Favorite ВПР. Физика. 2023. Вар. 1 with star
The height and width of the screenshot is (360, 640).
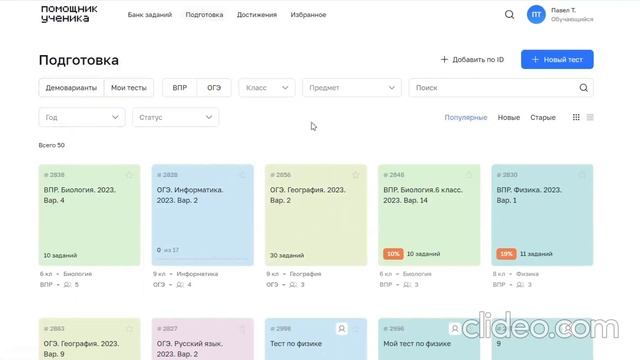coord(582,175)
